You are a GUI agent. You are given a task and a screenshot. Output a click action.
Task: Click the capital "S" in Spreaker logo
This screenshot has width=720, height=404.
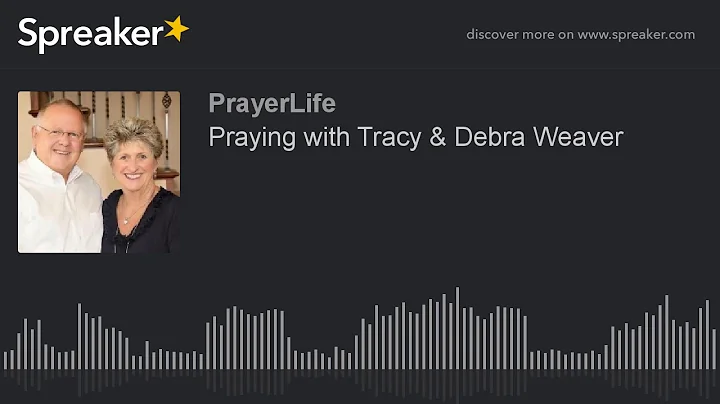pyautogui.click(x=27, y=32)
